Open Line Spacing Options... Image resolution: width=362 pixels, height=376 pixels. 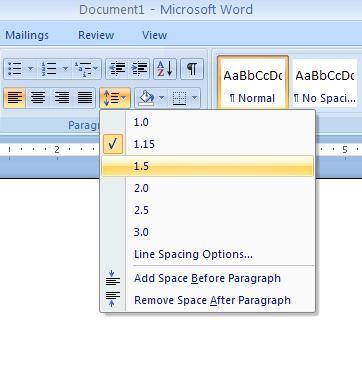pos(207,254)
